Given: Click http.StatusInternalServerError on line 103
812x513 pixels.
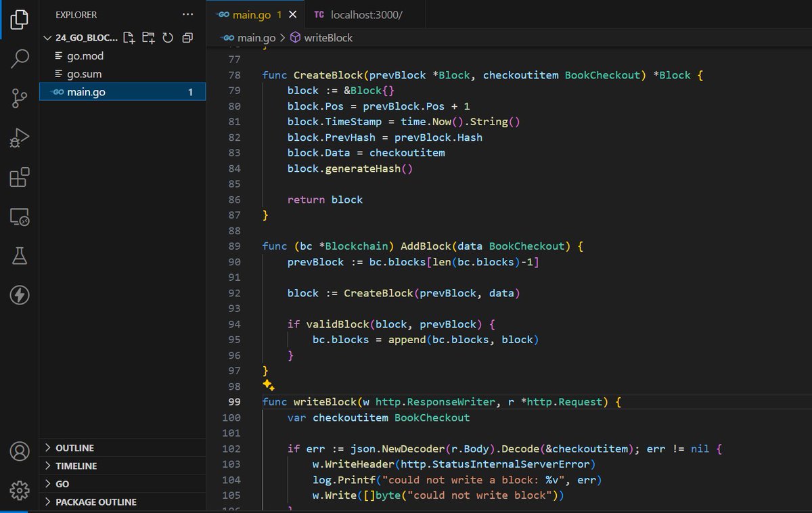Looking at the screenshot, I should [x=497, y=464].
